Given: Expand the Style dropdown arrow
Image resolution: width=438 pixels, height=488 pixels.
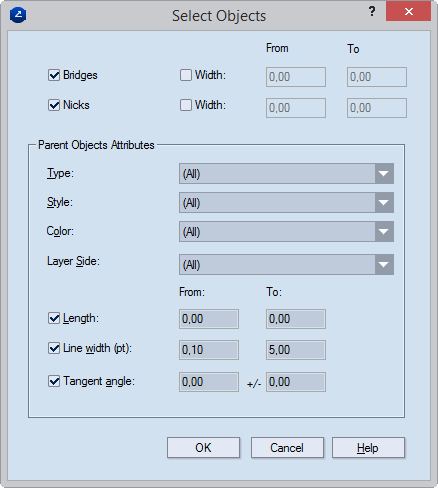Looking at the screenshot, I should (x=384, y=202).
